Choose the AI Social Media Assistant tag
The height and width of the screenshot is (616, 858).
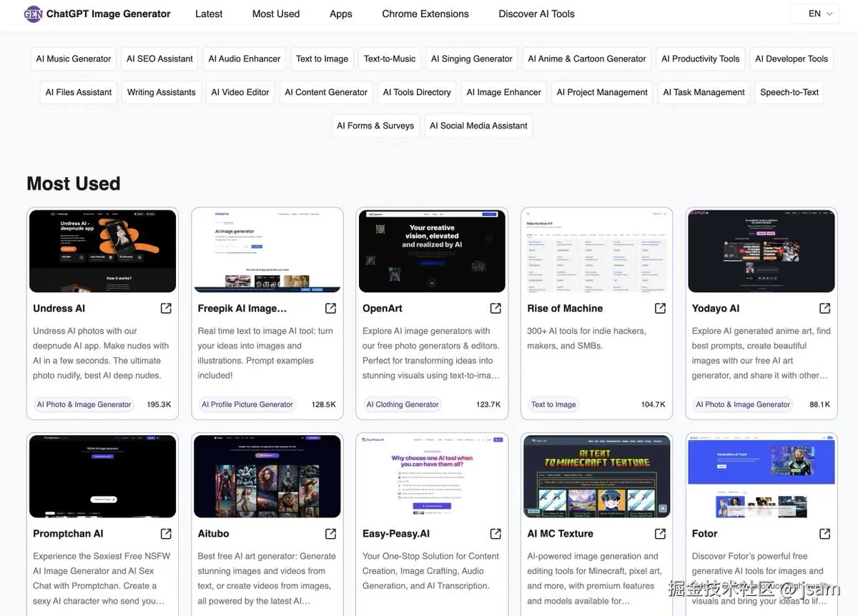(478, 126)
